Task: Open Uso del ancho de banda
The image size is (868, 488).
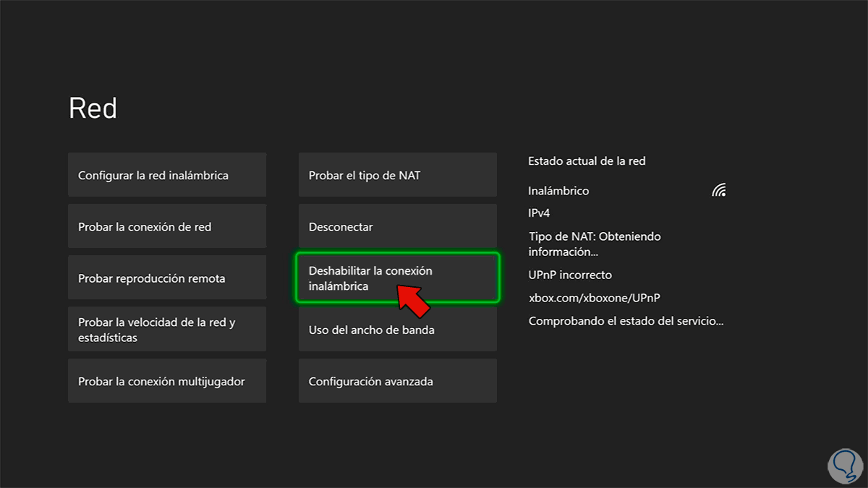Action: click(x=397, y=330)
